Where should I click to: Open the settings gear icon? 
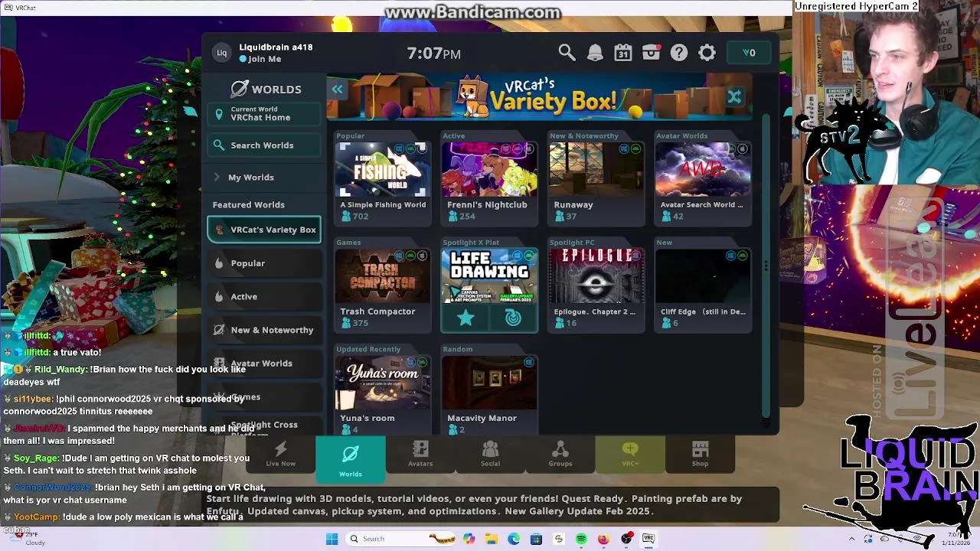tap(707, 53)
